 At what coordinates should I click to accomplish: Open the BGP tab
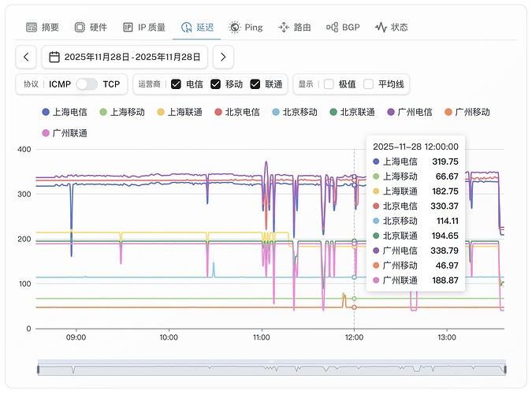(x=343, y=27)
